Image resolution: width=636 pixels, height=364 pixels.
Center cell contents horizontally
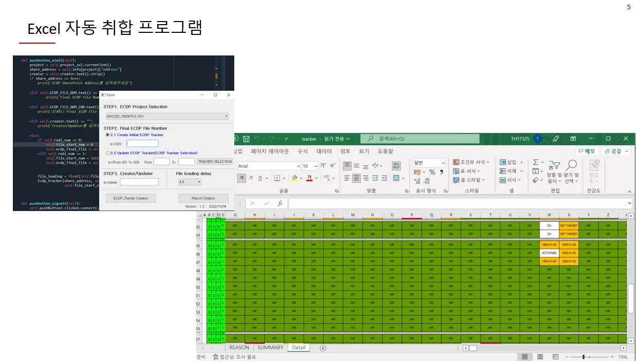click(356, 178)
